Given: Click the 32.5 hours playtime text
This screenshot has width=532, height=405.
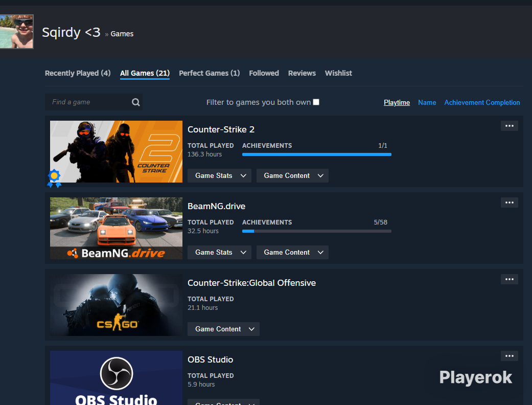Looking at the screenshot, I should pyautogui.click(x=203, y=231).
